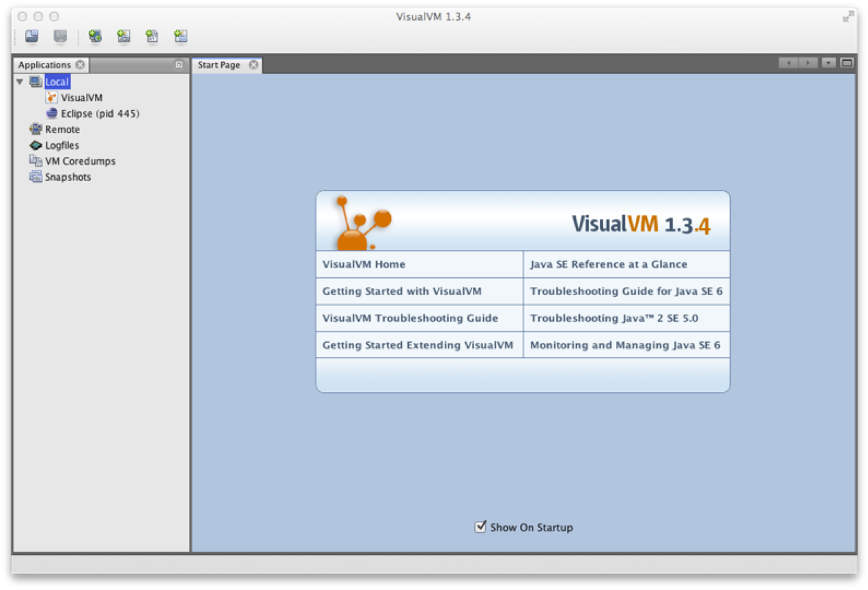Toggle the Show On Startup checkbox
The width and height of the screenshot is (868, 590).
pos(480,526)
